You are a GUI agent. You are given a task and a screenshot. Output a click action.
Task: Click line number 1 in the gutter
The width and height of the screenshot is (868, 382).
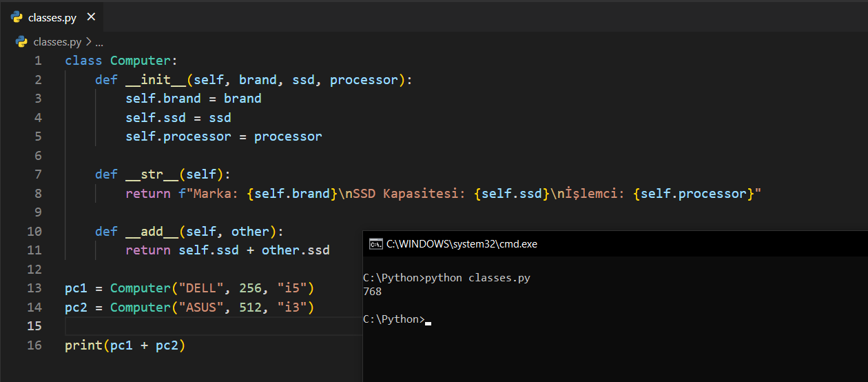click(x=38, y=61)
